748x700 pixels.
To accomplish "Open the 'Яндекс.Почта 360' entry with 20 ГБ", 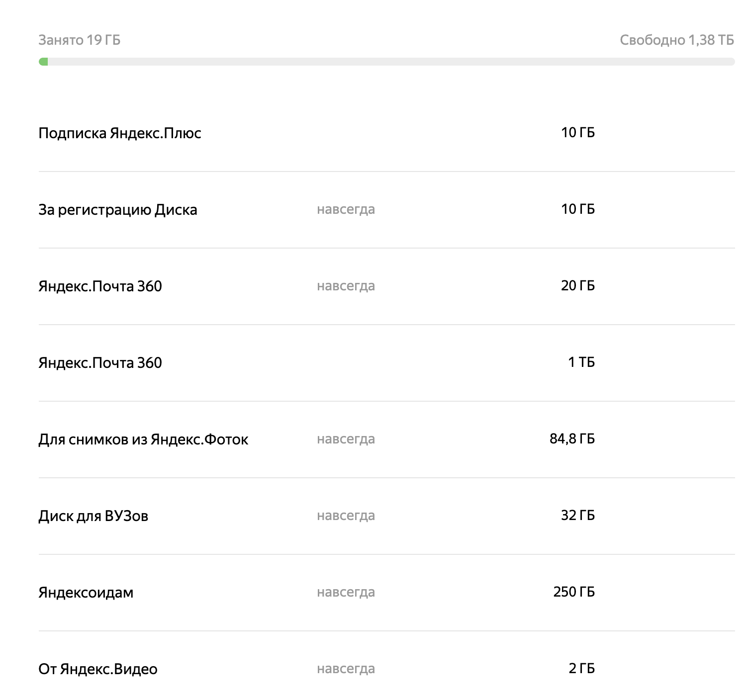I will 100,286.
